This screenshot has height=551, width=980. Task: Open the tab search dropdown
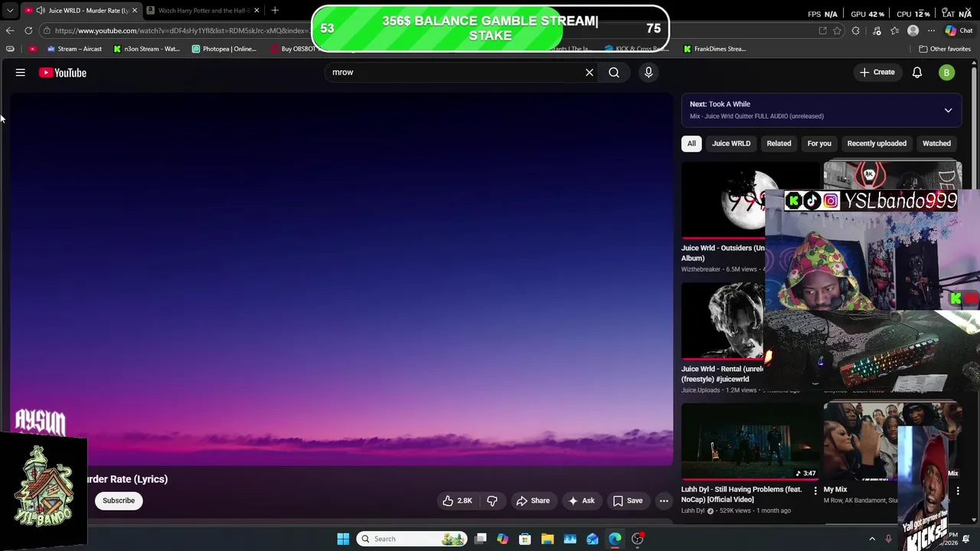tap(10, 11)
